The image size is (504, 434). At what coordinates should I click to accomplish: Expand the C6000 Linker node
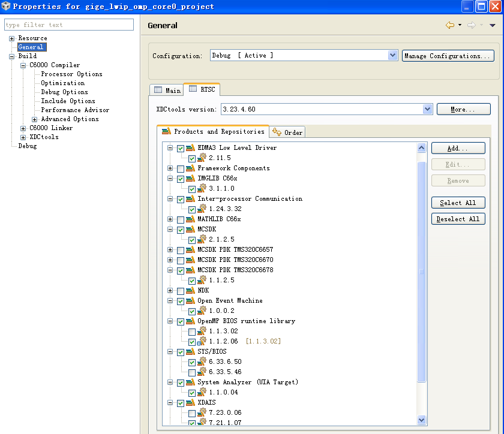click(23, 128)
